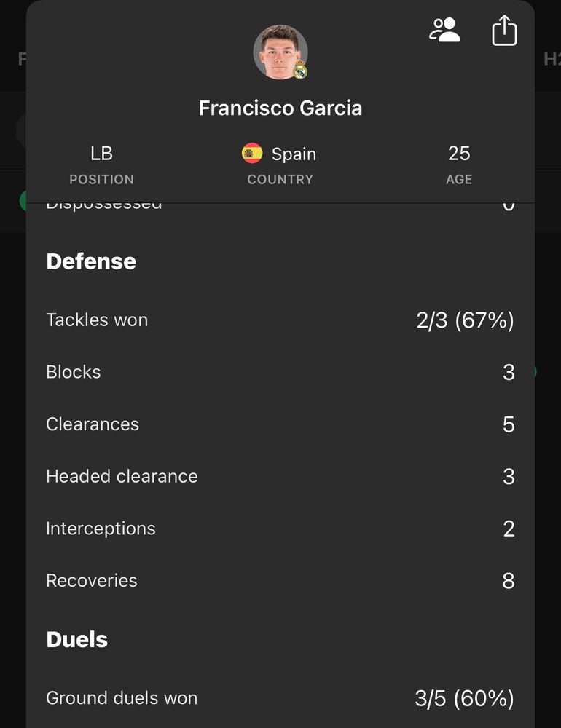Tap the Recoveries stat label
This screenshot has width=561, height=728.
pyautogui.click(x=92, y=581)
